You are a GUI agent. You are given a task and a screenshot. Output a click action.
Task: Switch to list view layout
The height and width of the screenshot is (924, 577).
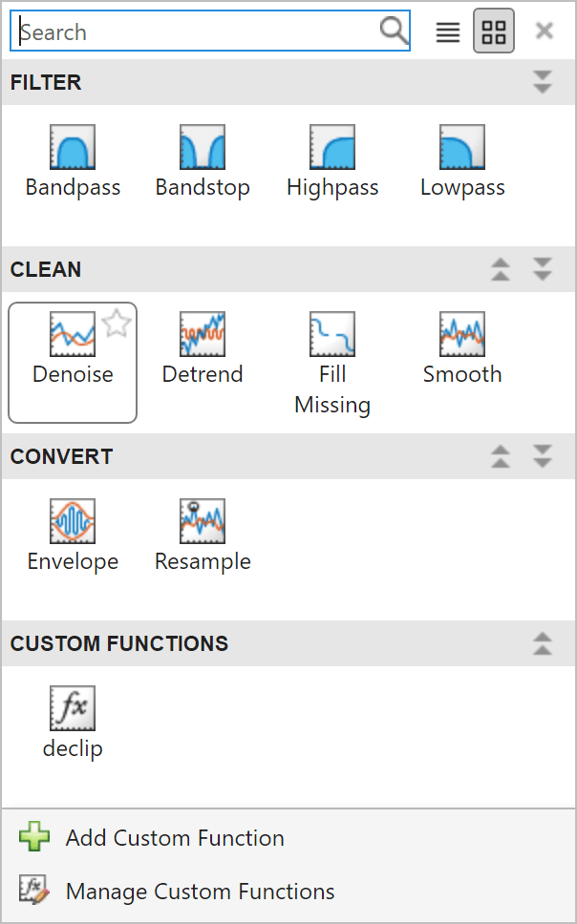448,31
